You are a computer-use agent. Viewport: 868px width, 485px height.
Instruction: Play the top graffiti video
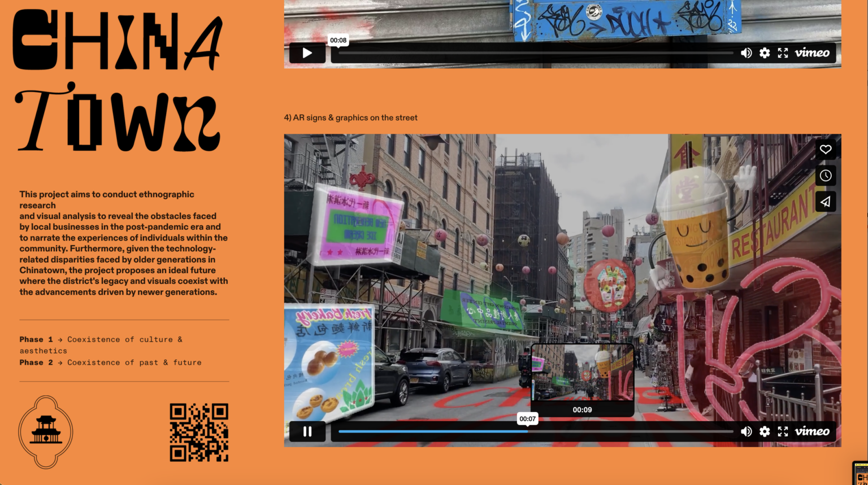click(x=307, y=53)
